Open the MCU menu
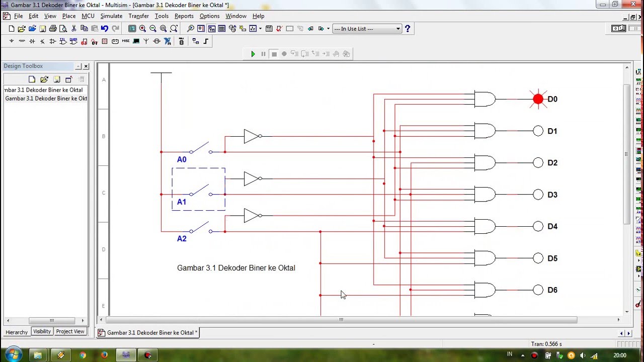The width and height of the screenshot is (644, 362). tap(88, 16)
